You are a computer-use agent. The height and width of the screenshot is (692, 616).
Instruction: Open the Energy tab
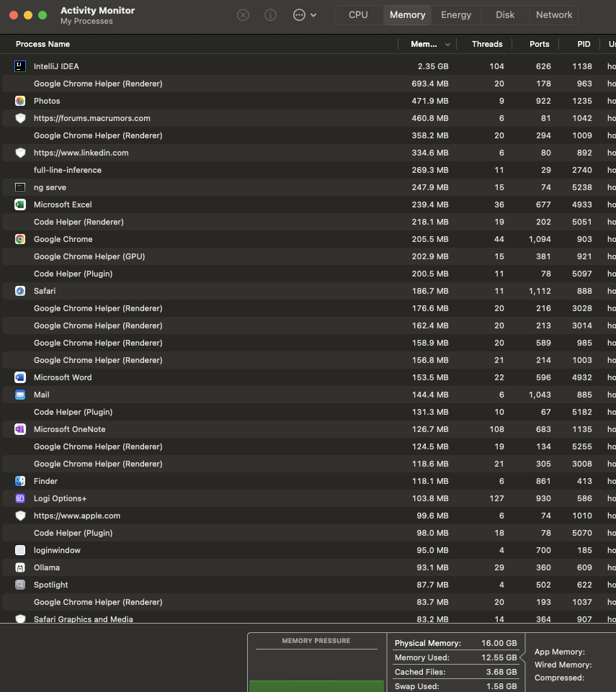point(456,15)
